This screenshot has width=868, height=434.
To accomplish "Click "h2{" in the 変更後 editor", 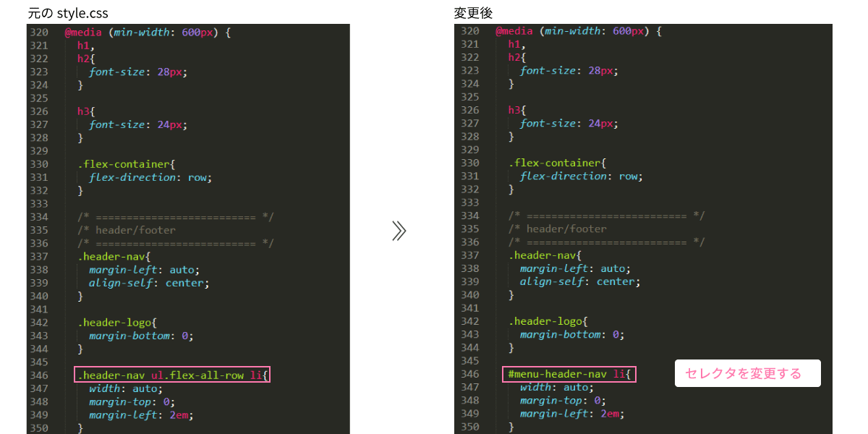I will point(517,57).
